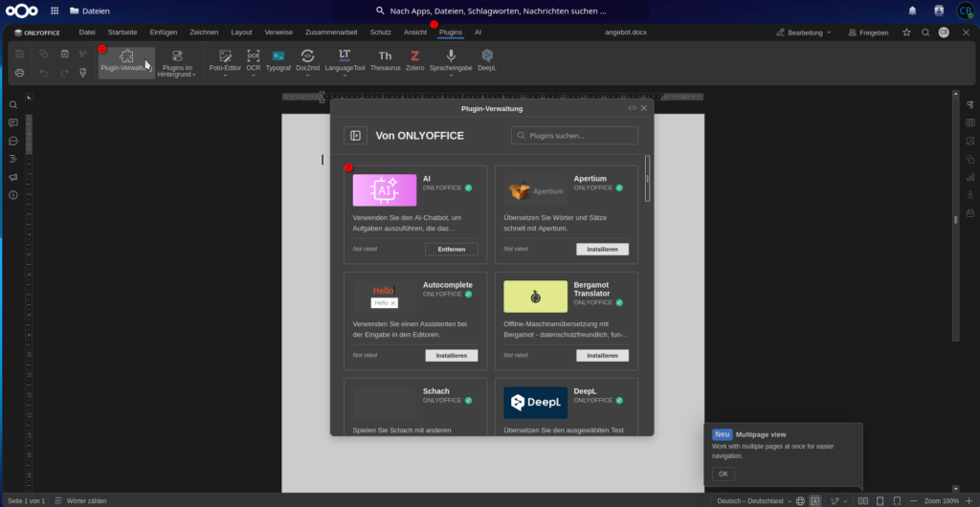The height and width of the screenshot is (507, 980).
Task: Click Wörter zählen in the status bar
Action: click(x=80, y=500)
